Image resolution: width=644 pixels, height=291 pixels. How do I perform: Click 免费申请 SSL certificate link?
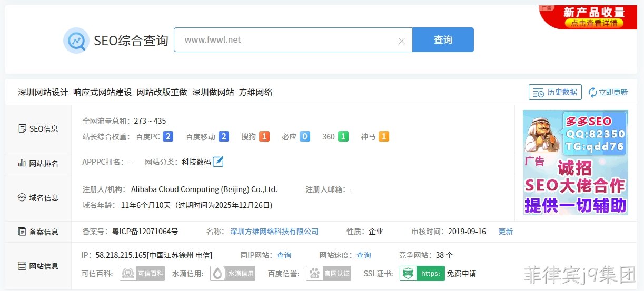tap(462, 274)
